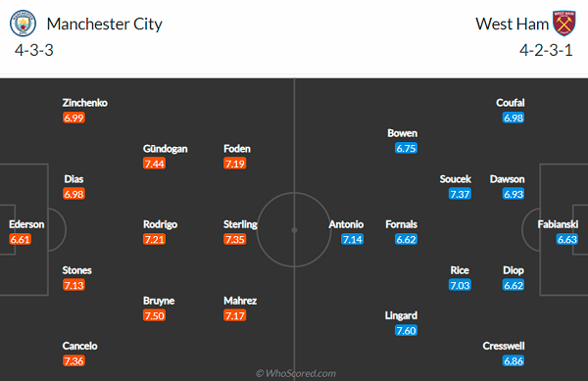Click Coufal's player name

click(510, 103)
